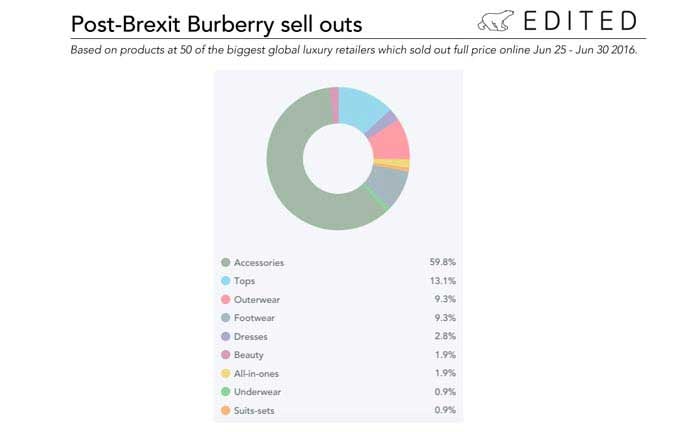The image size is (700, 432).
Task: Click the Tops legend color dot
Action: click(226, 281)
